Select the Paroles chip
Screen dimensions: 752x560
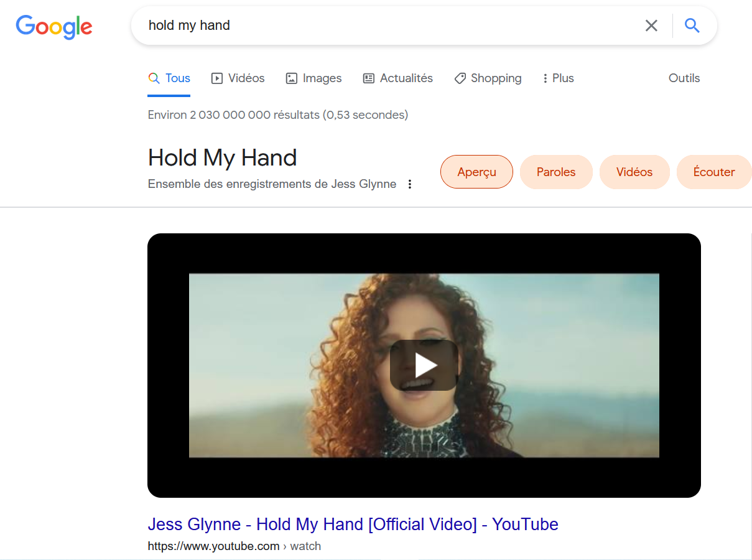click(556, 172)
